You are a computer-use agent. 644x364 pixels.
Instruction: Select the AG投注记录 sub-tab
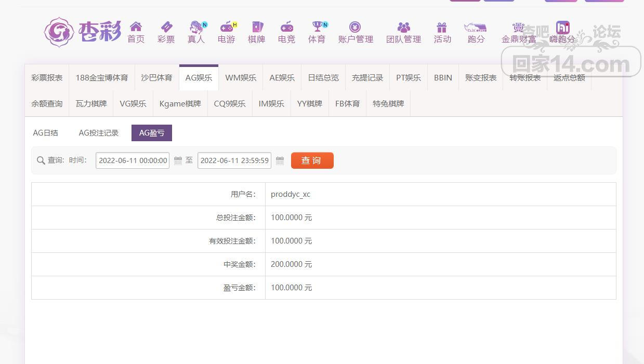[x=99, y=133]
